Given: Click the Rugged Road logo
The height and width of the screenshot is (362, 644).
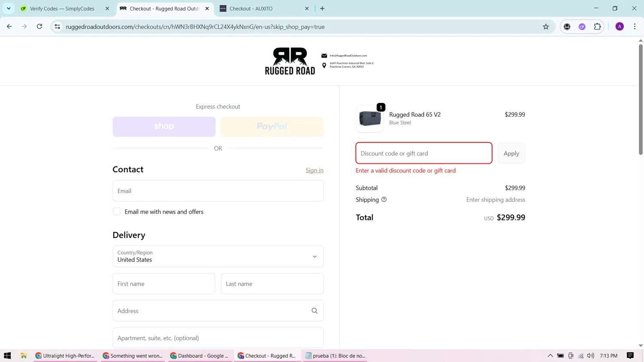Looking at the screenshot, I should tap(290, 61).
